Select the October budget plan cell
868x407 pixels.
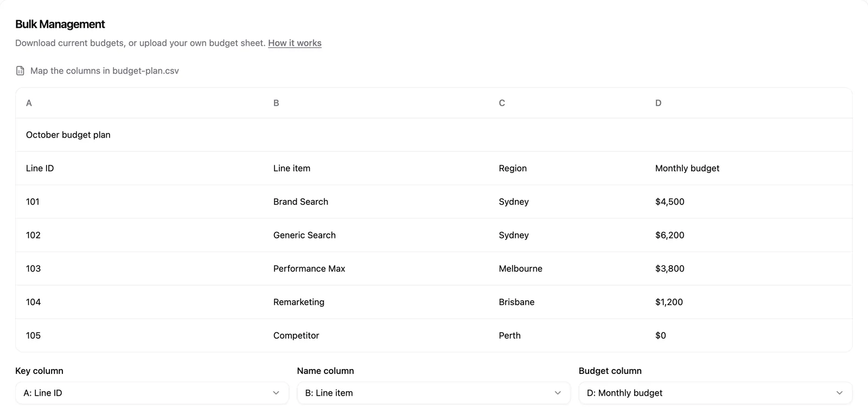click(139, 135)
